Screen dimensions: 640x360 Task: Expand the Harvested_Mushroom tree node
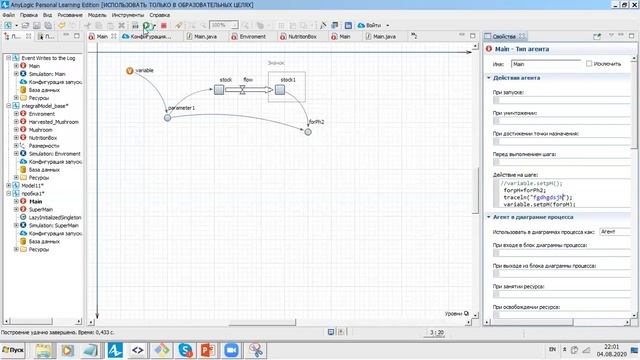16,122
